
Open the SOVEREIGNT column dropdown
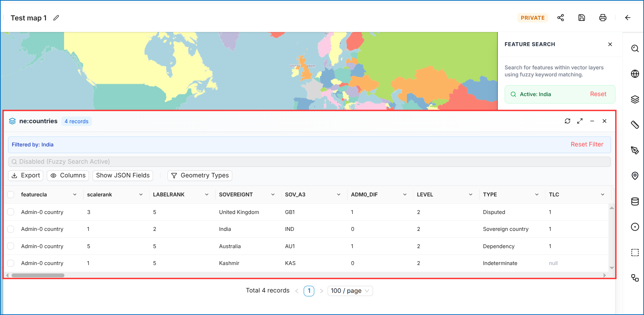(273, 195)
